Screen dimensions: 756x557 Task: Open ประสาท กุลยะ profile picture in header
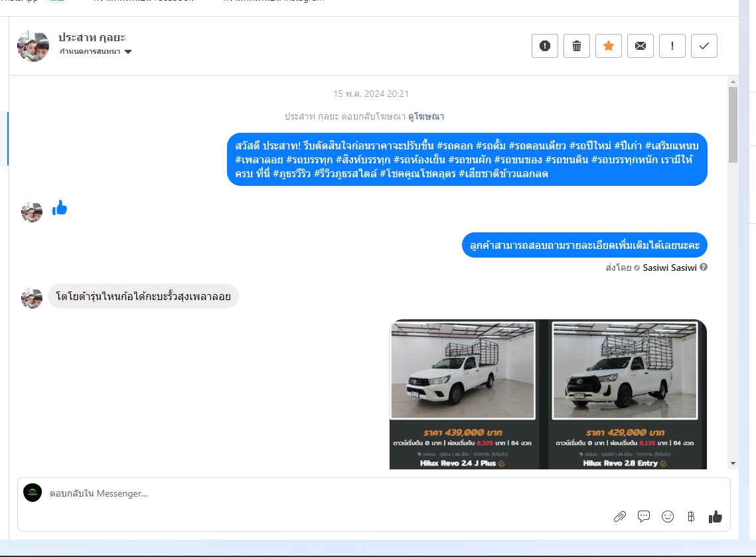click(x=33, y=46)
